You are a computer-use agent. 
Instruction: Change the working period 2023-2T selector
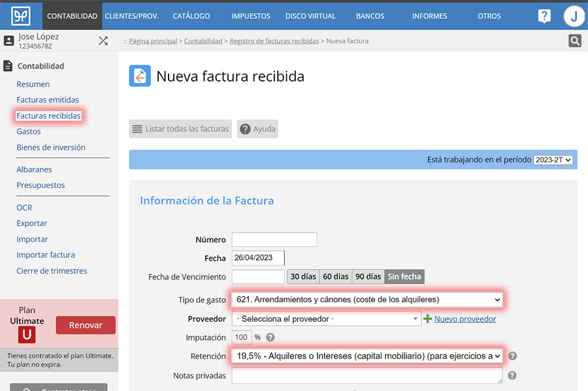[x=553, y=160]
